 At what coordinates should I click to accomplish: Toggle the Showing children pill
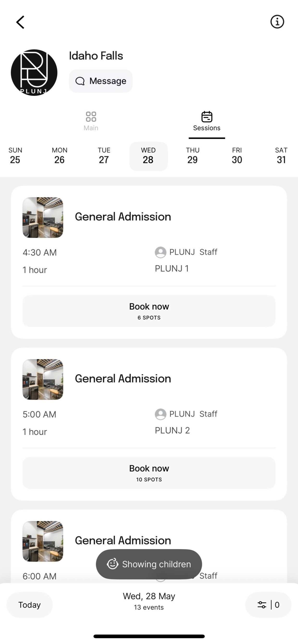149,564
